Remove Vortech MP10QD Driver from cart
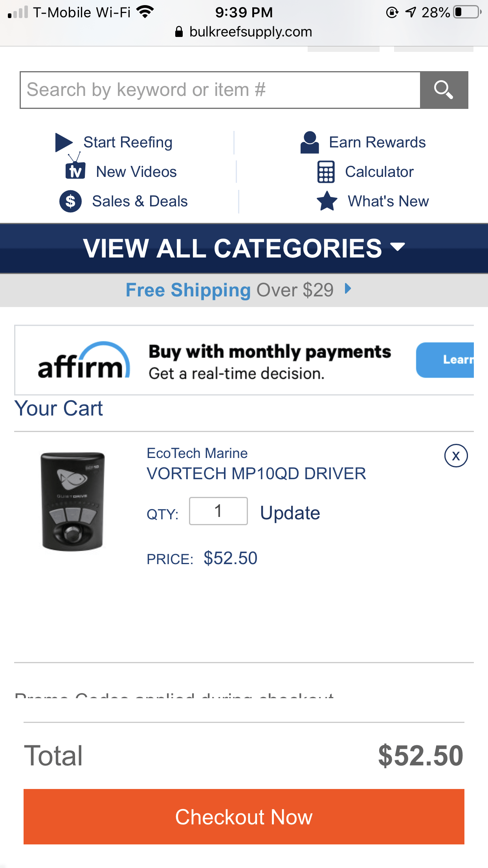This screenshot has width=488, height=868. click(x=456, y=456)
